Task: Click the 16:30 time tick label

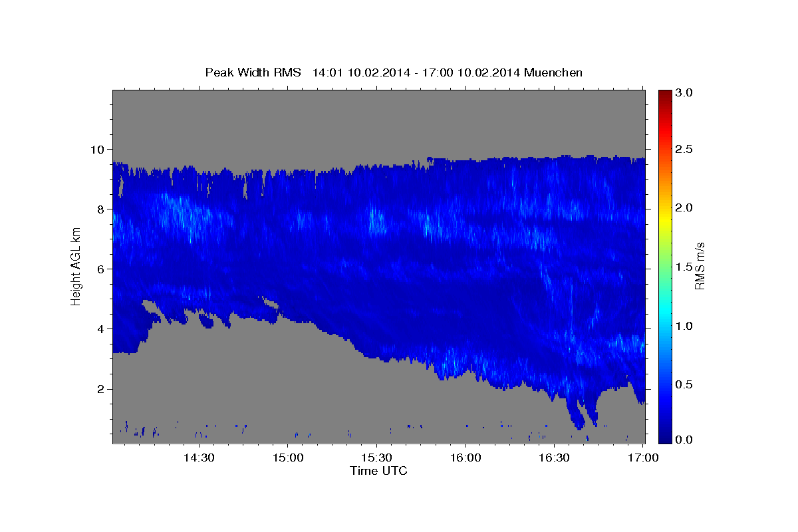Action: 554,458
